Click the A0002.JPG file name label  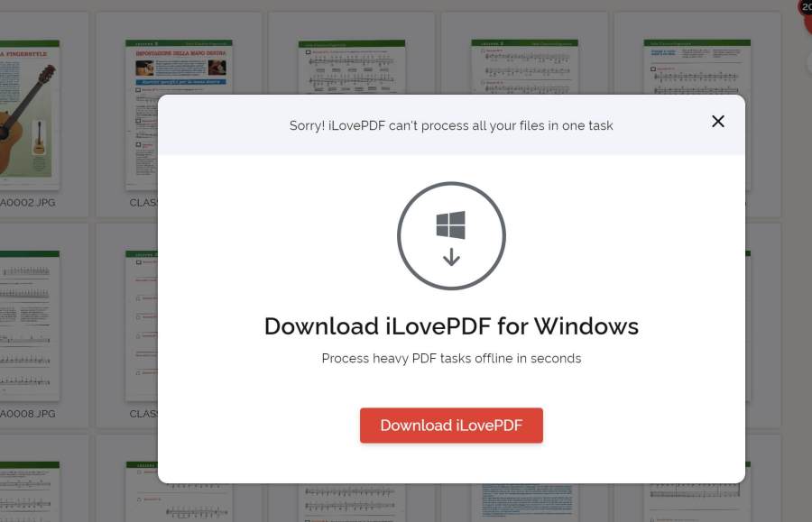27,203
